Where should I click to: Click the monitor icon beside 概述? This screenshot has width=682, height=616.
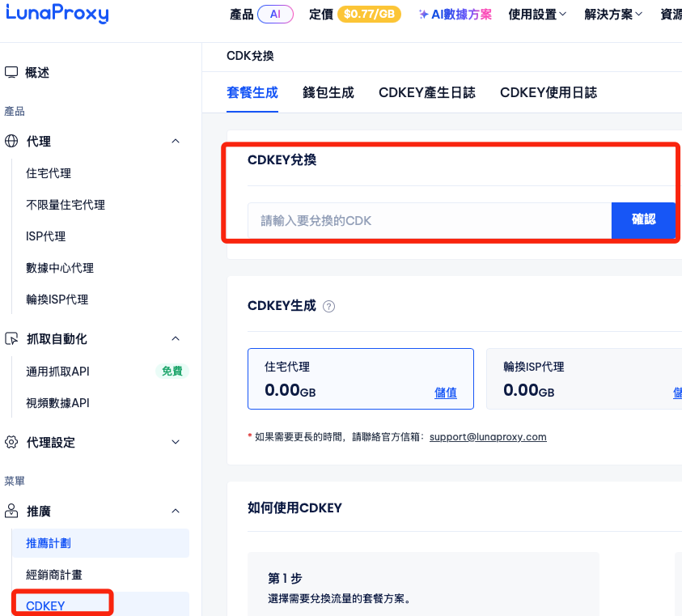coord(11,73)
